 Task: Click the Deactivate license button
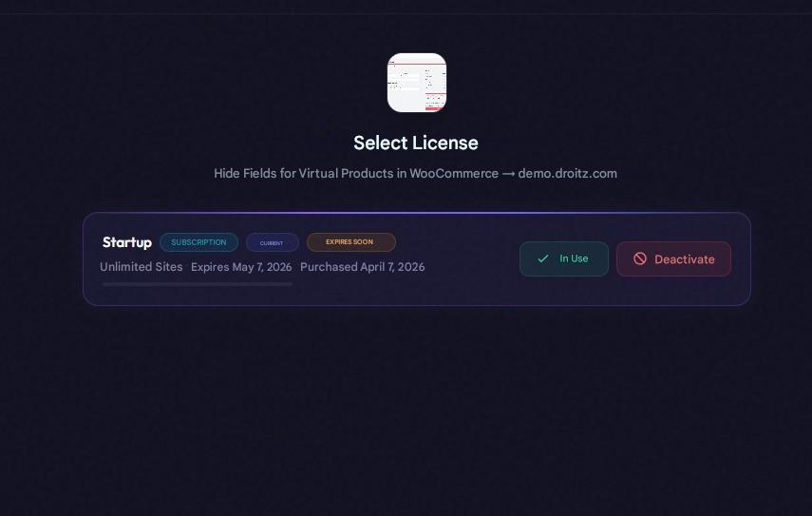tap(673, 259)
